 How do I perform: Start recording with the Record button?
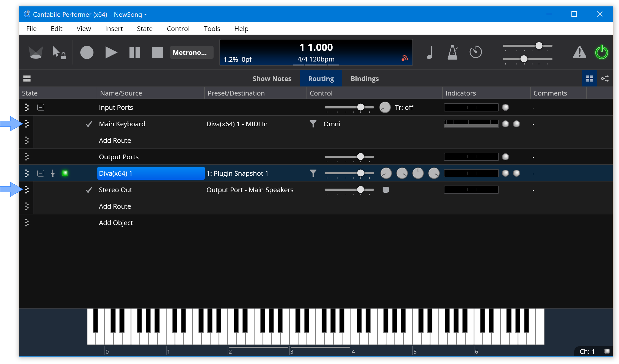(x=87, y=52)
